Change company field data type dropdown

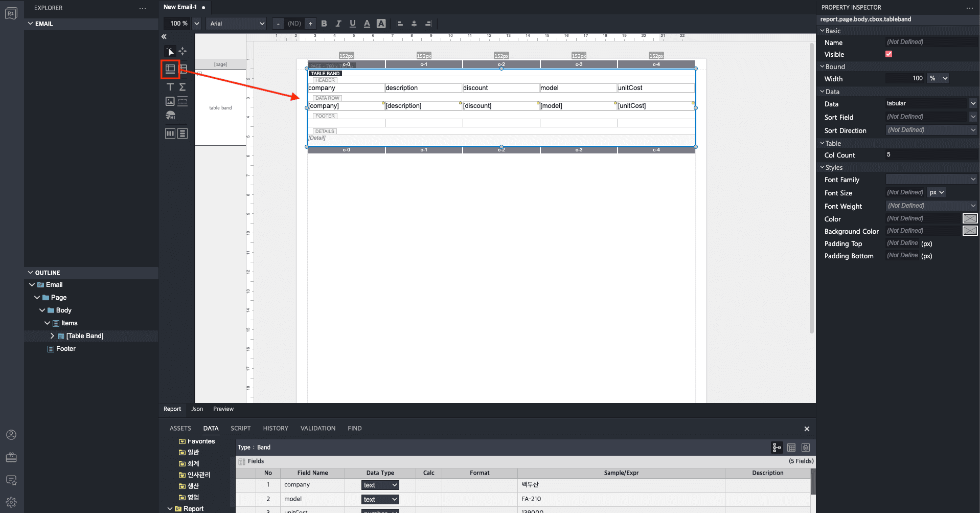(380, 485)
